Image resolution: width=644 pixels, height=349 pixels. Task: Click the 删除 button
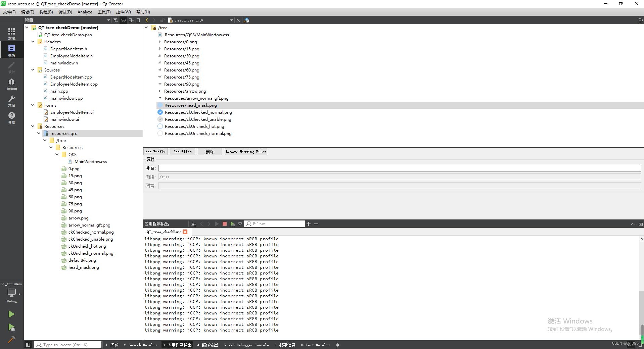tap(210, 152)
